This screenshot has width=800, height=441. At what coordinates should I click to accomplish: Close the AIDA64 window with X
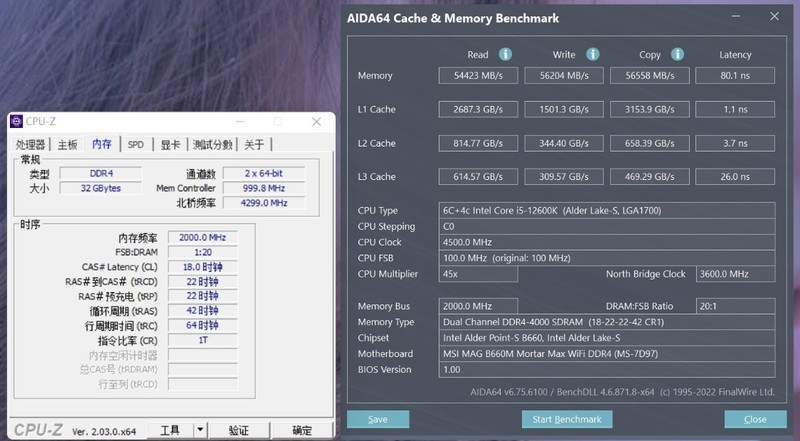pos(774,16)
